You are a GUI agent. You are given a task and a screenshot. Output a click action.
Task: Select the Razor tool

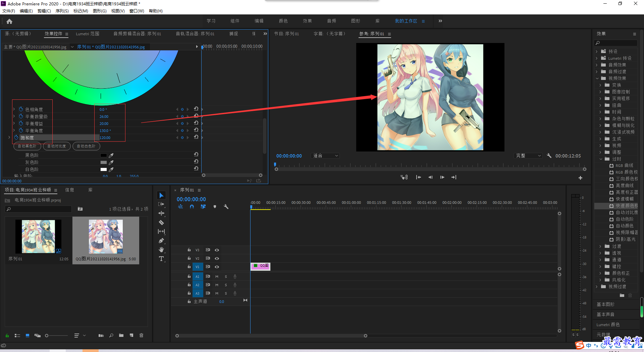tap(161, 222)
